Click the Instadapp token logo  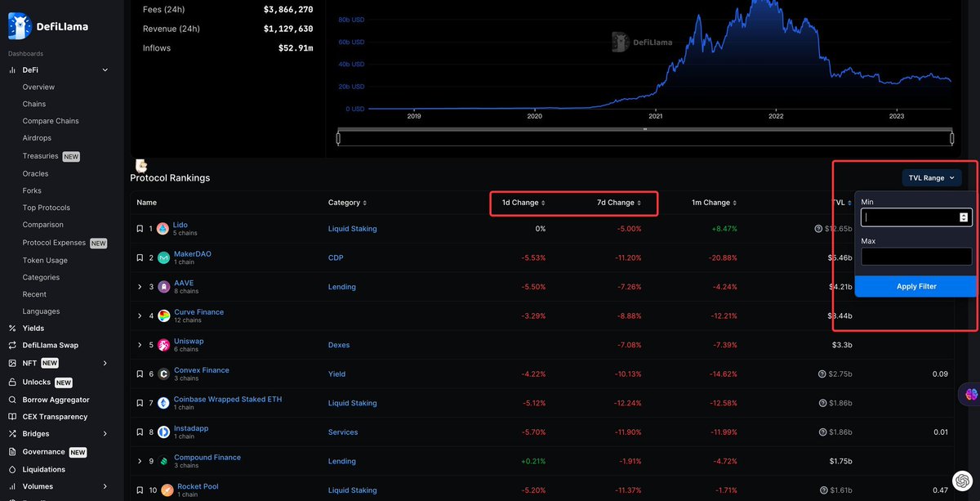[163, 432]
